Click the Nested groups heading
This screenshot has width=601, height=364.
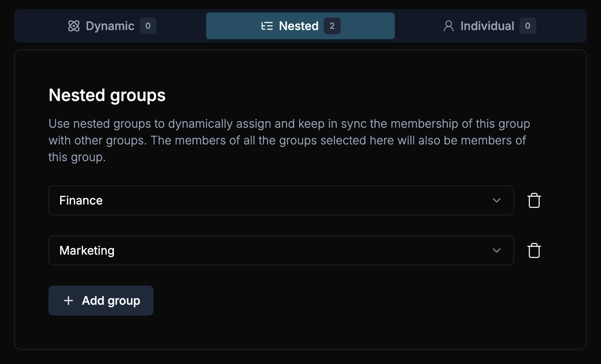pyautogui.click(x=107, y=95)
